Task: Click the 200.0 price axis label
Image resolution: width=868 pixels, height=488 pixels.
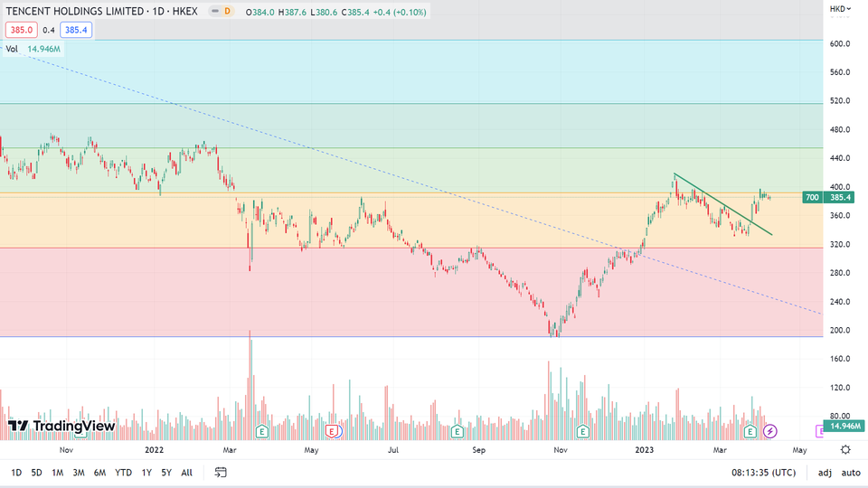Action: (x=840, y=331)
